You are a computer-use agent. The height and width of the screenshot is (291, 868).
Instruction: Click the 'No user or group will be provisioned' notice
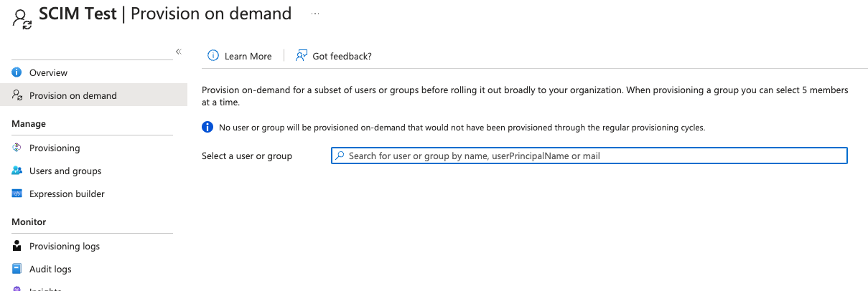[x=462, y=128]
